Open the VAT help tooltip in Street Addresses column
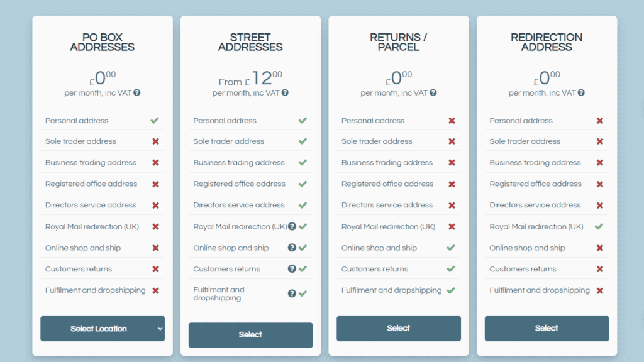This screenshot has width=644, height=362. (x=285, y=92)
